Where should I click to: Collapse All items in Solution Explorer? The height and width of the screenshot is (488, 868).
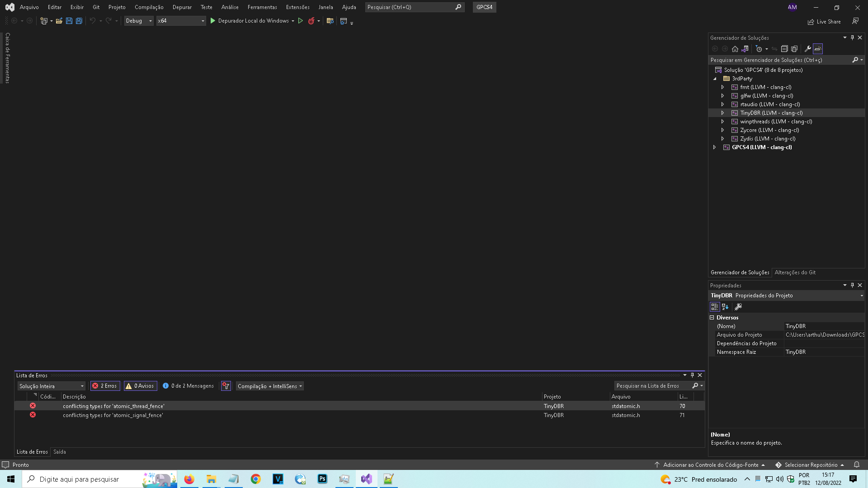click(784, 49)
